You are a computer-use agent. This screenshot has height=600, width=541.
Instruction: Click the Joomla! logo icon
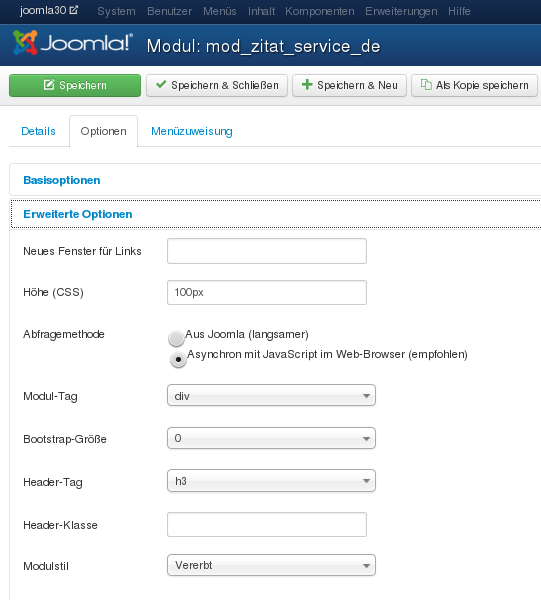(25, 42)
